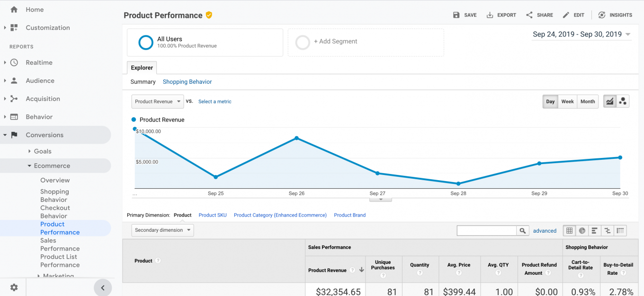This screenshot has height=296, width=644.
Task: Click the table search magnifier icon
Action: click(522, 230)
